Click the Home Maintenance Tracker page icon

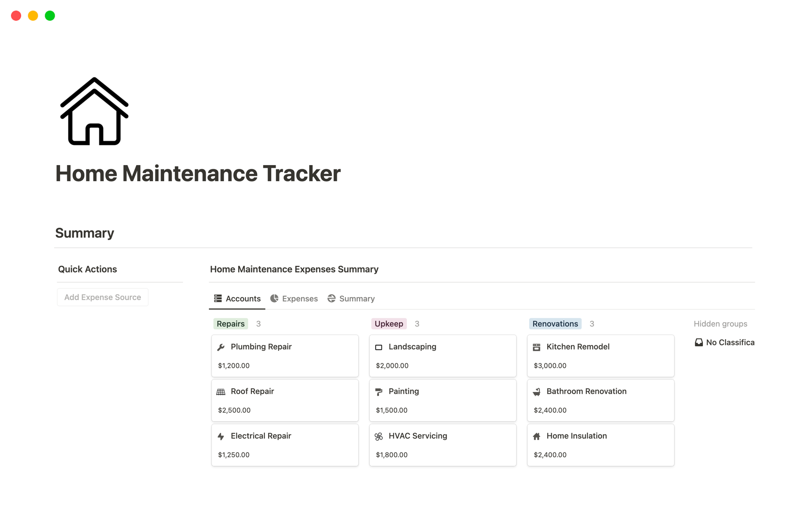tap(94, 111)
